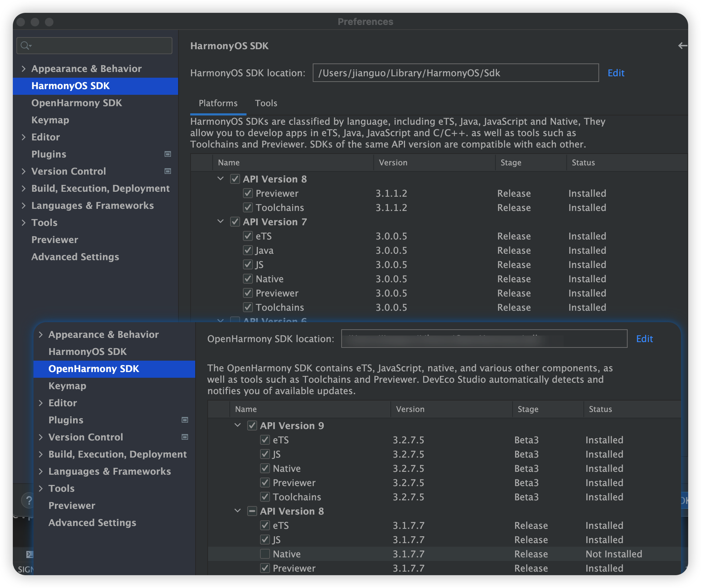
Task: Click the 'Not Installed' status of Native 3.1.7.7
Action: pos(614,554)
